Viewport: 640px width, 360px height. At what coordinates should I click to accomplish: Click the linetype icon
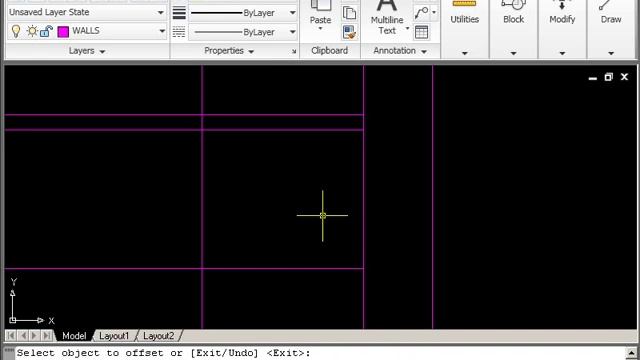pos(179,32)
